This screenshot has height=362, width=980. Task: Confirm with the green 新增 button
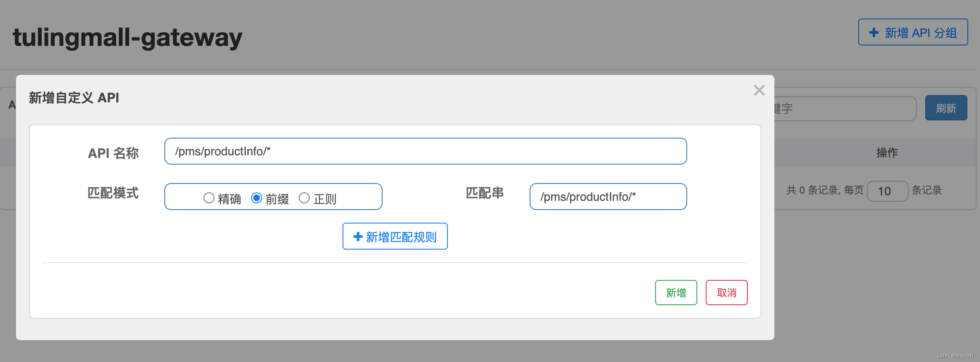click(676, 293)
